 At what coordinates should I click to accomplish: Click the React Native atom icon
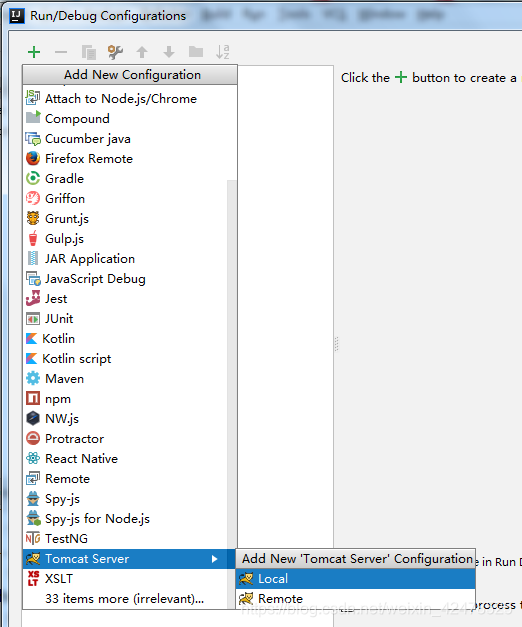(33, 458)
